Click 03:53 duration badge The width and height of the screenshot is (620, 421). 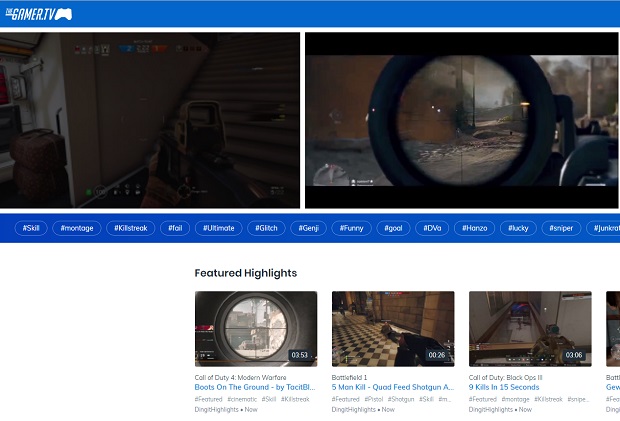[299, 355]
